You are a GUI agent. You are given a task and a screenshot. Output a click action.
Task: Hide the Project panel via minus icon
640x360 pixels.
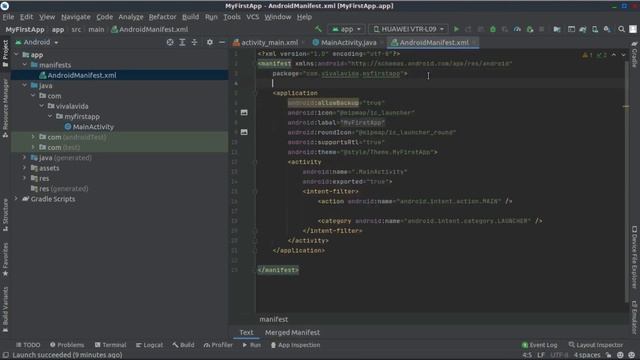click(222, 42)
